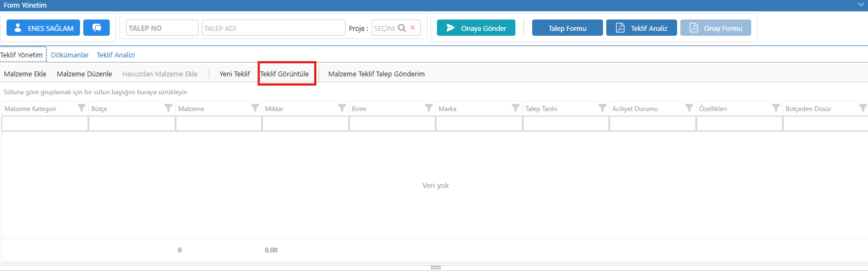Choose Malzeme Teklif Talep Gönderim
The image size is (868, 273).
click(376, 74)
